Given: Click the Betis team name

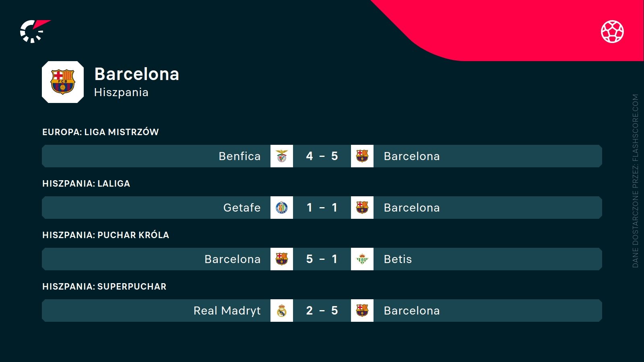Looking at the screenshot, I should (398, 259).
